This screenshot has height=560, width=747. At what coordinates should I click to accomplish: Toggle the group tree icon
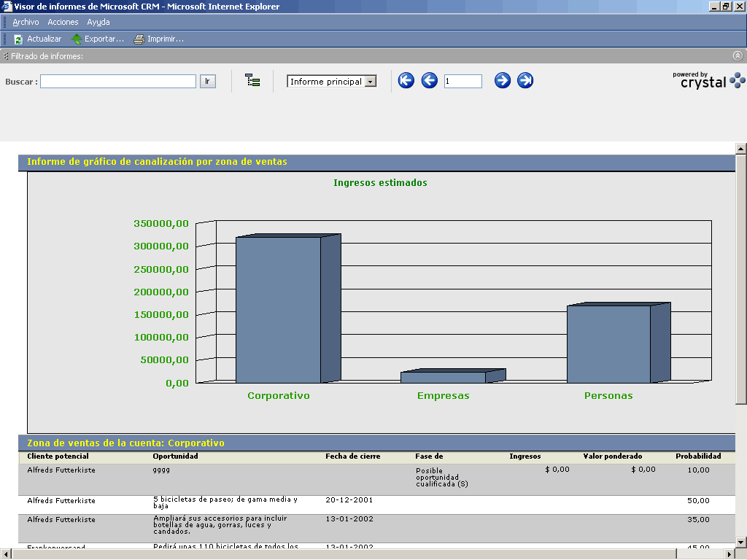pyautogui.click(x=252, y=80)
